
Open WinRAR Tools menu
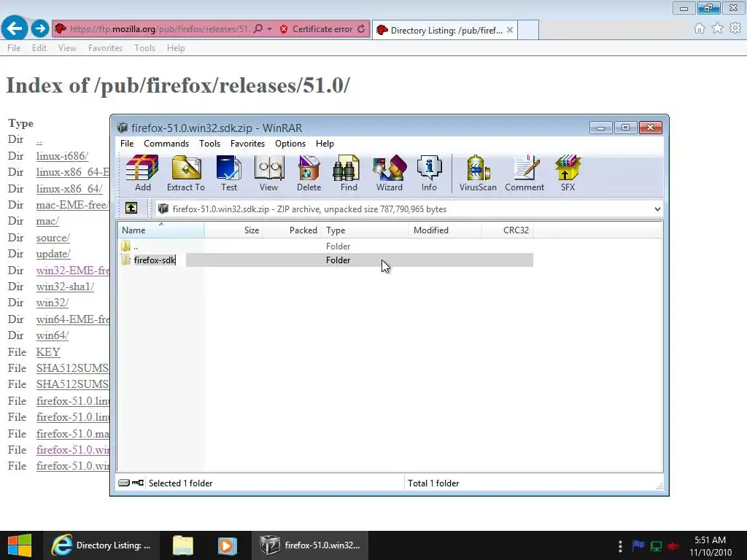pos(209,144)
